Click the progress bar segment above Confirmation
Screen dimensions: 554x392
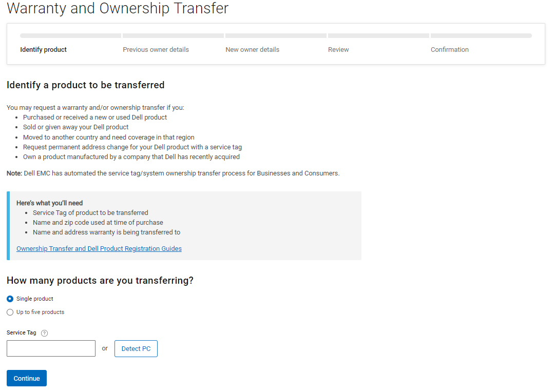[481, 36]
